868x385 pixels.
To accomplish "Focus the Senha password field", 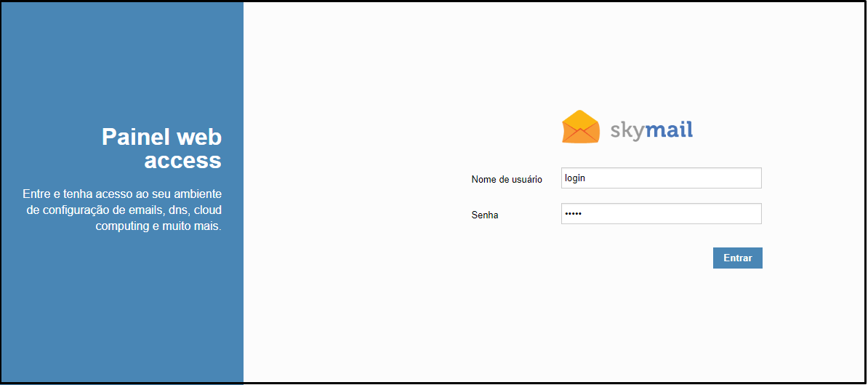I will (661, 214).
